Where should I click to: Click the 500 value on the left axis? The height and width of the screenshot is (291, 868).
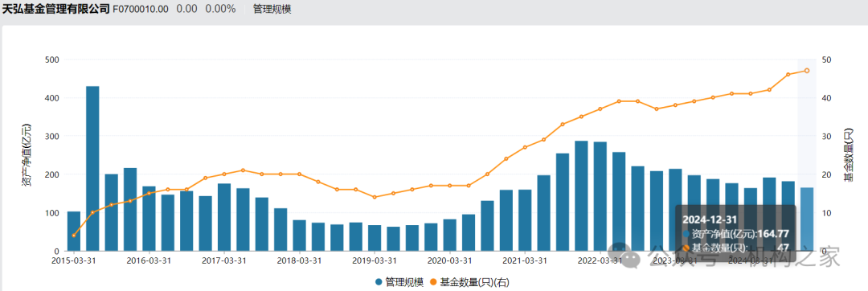tap(52, 59)
